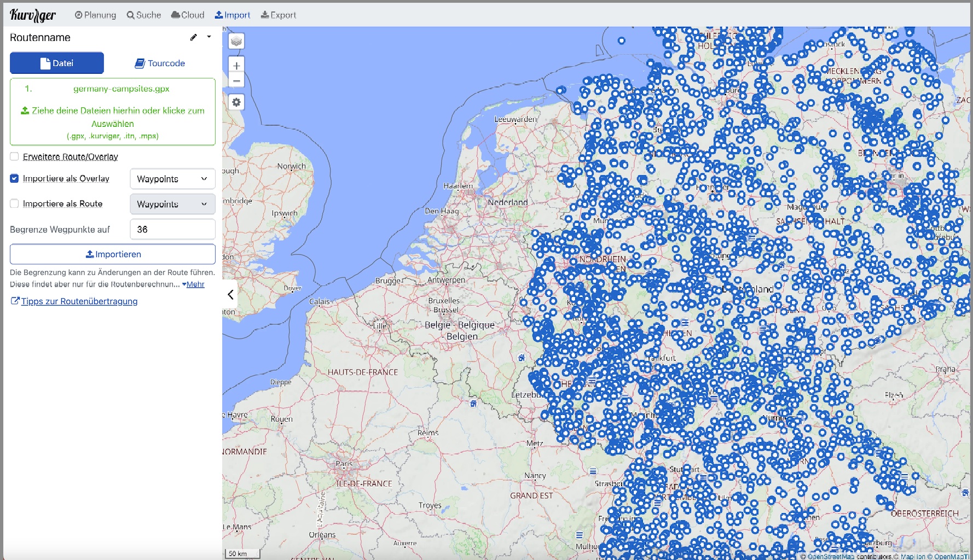This screenshot has width=973, height=560.
Task: Click the germany-campsites.gpx file entry
Action: click(x=121, y=89)
